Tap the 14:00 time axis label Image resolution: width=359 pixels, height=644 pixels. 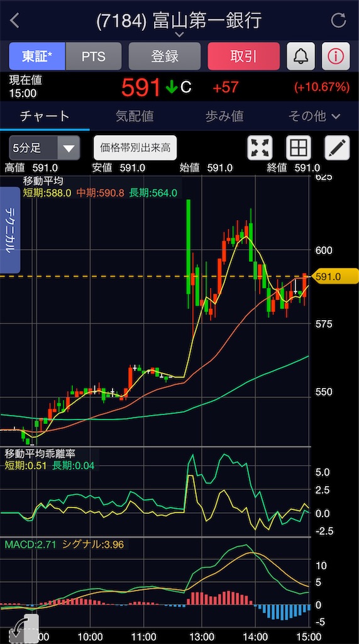pyautogui.click(x=255, y=636)
